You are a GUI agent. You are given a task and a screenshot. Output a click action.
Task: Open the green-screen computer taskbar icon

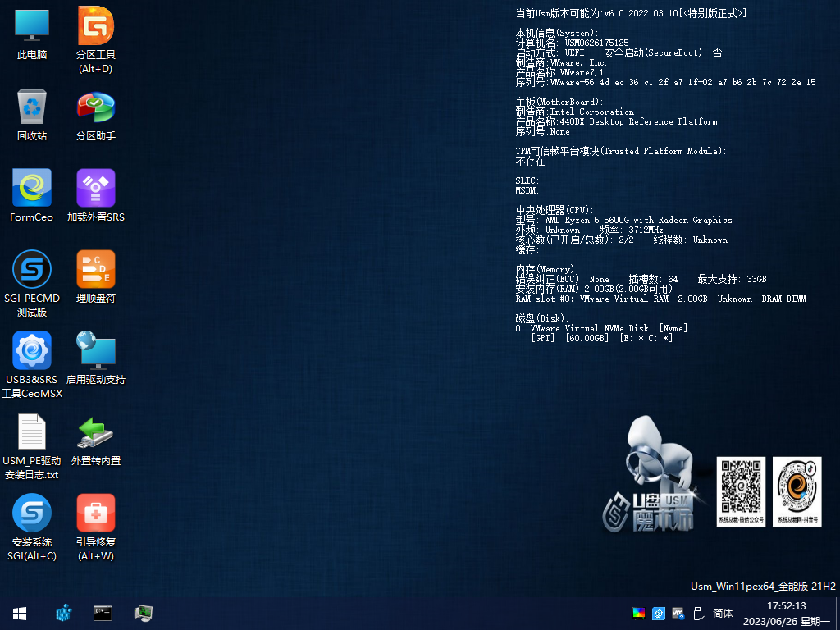tap(143, 614)
